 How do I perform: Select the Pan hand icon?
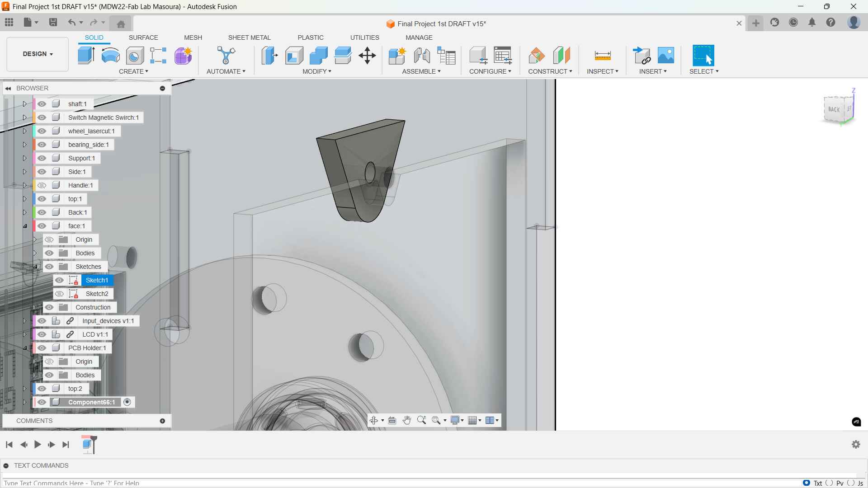click(407, 420)
